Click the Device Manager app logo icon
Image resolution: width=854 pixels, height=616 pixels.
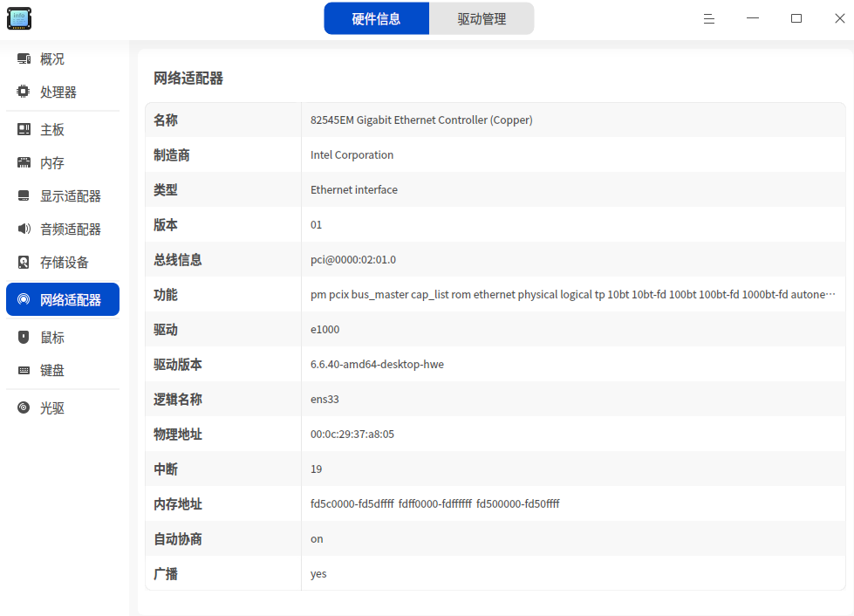click(x=19, y=18)
